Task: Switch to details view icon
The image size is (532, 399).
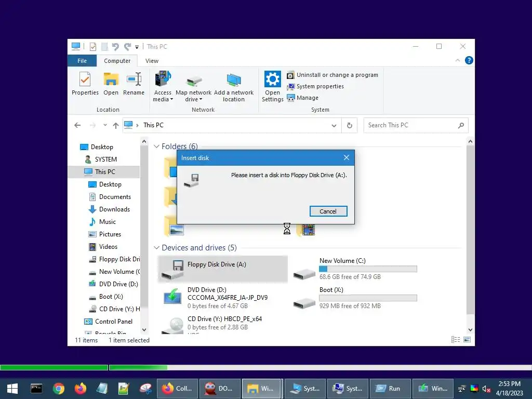Action: (455, 340)
